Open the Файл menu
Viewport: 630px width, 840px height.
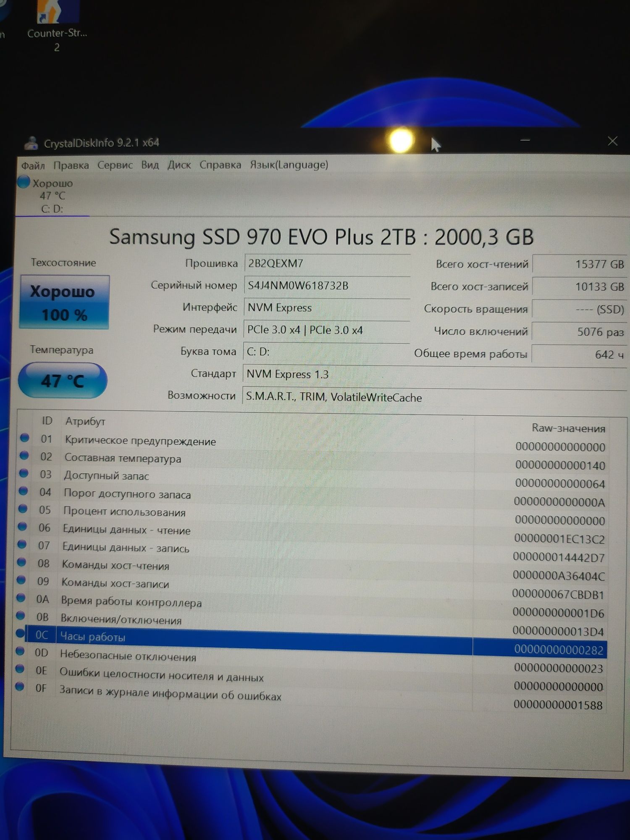[x=33, y=165]
